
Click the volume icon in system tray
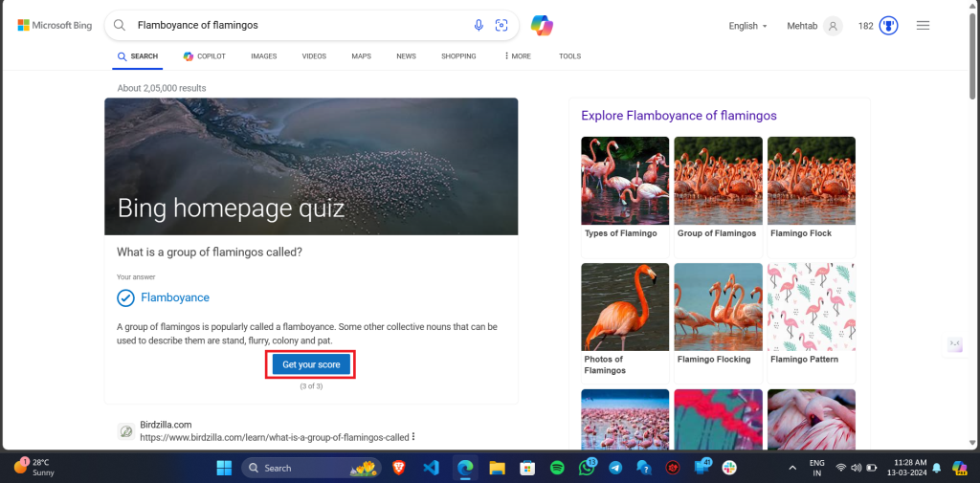[857, 468]
